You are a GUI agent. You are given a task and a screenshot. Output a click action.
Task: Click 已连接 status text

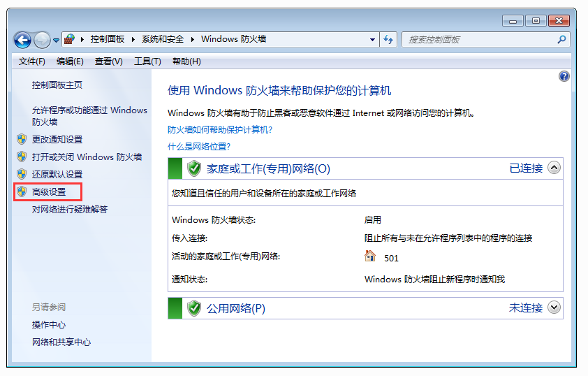coord(526,168)
